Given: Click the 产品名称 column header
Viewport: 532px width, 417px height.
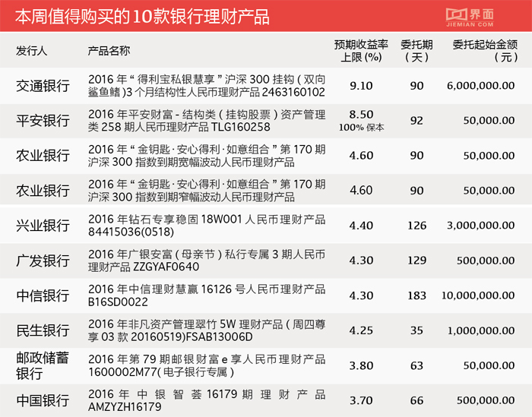Looking at the screenshot, I should [109, 51].
